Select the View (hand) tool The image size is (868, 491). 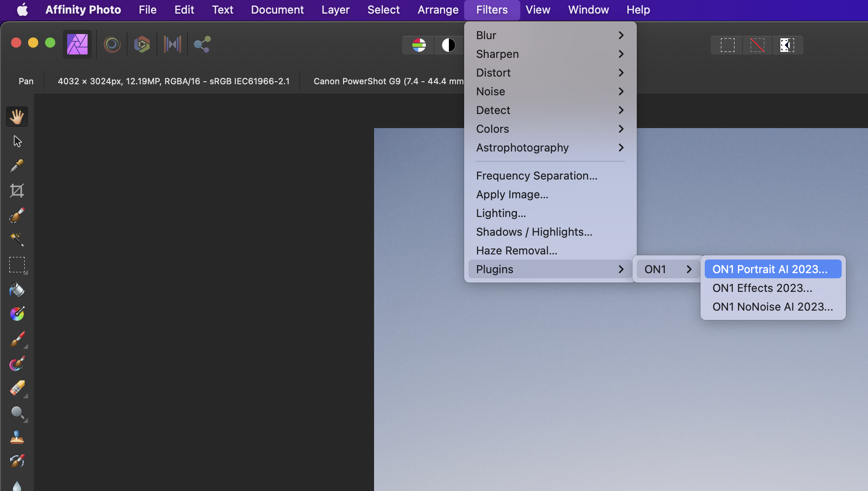tap(17, 117)
